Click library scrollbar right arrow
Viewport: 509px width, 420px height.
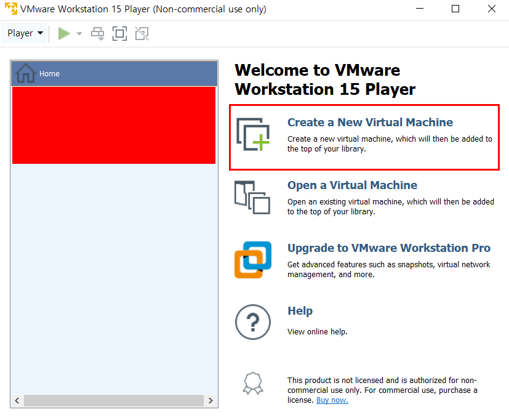click(x=210, y=400)
